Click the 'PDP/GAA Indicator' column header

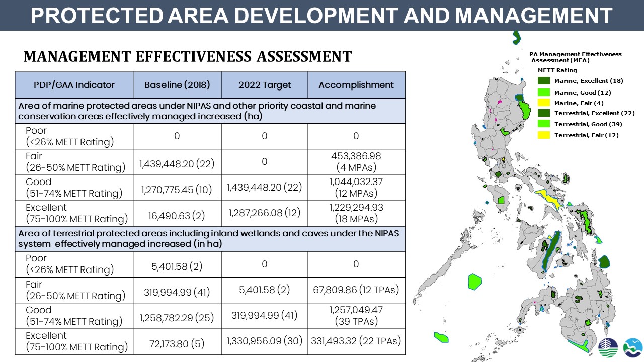coord(74,85)
